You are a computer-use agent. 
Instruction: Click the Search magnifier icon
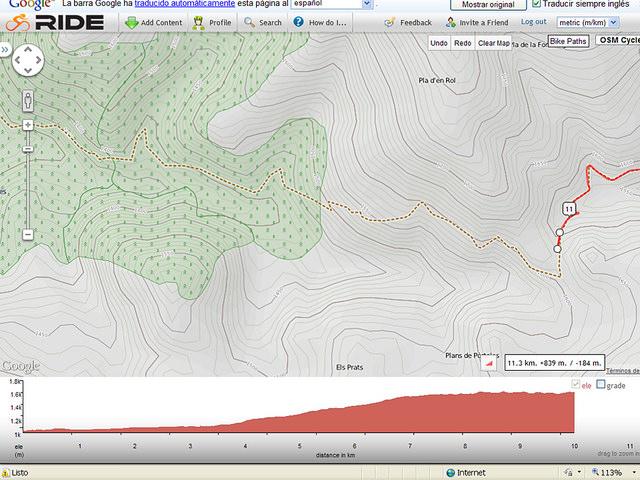(249, 22)
